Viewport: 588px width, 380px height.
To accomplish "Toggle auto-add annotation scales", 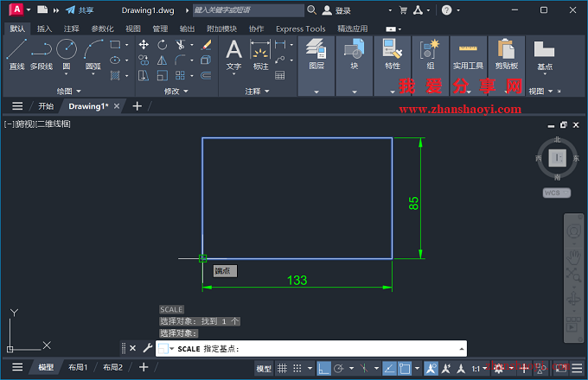I will pyautogui.click(x=446, y=369).
